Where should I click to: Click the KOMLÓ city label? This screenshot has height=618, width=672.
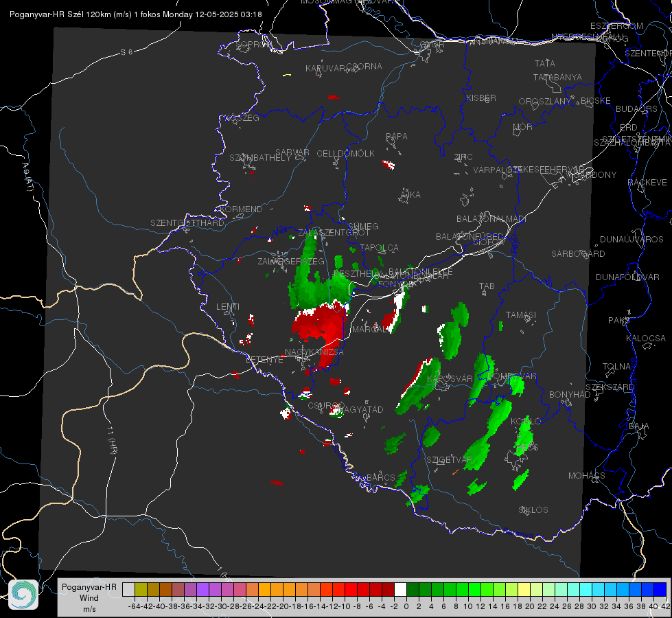[x=526, y=422]
